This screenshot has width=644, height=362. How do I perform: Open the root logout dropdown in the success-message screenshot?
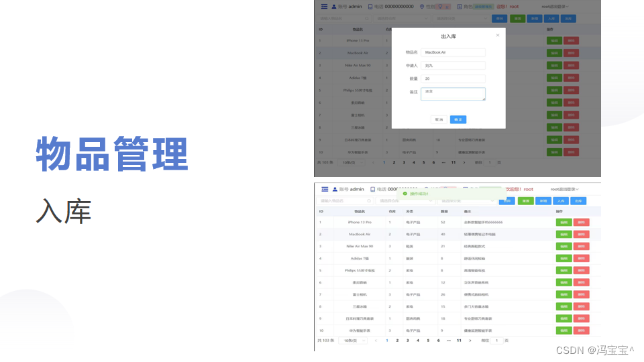click(x=565, y=189)
